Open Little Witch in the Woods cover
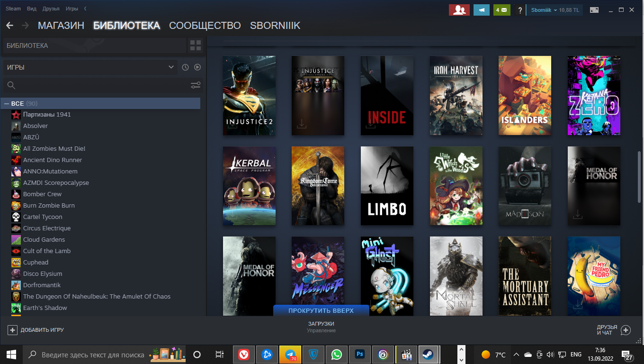644x364 pixels. point(456,186)
